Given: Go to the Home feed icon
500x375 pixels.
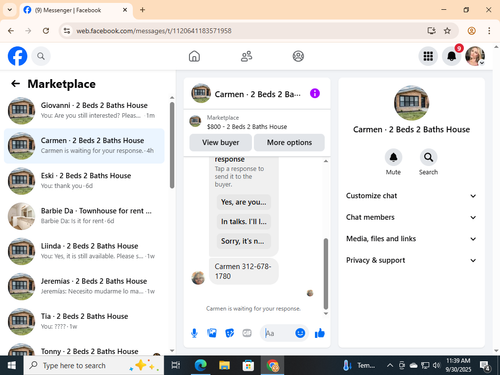Looking at the screenshot, I should [194, 56].
